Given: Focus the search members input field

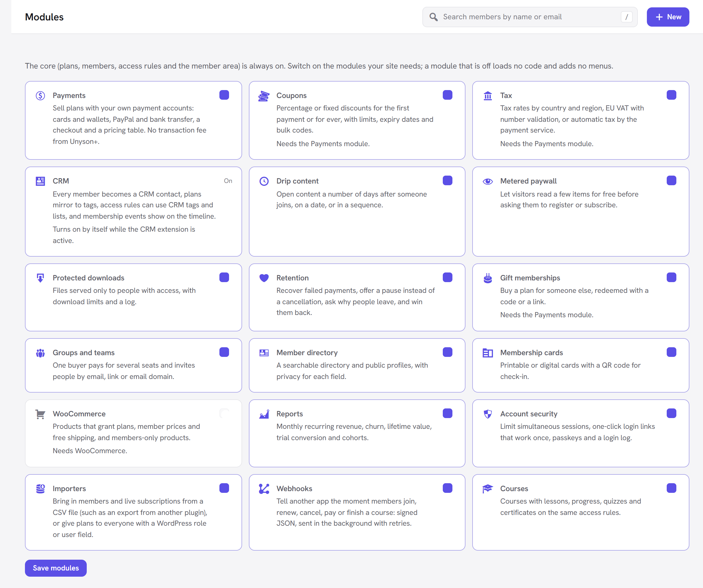Looking at the screenshot, I should coord(530,17).
